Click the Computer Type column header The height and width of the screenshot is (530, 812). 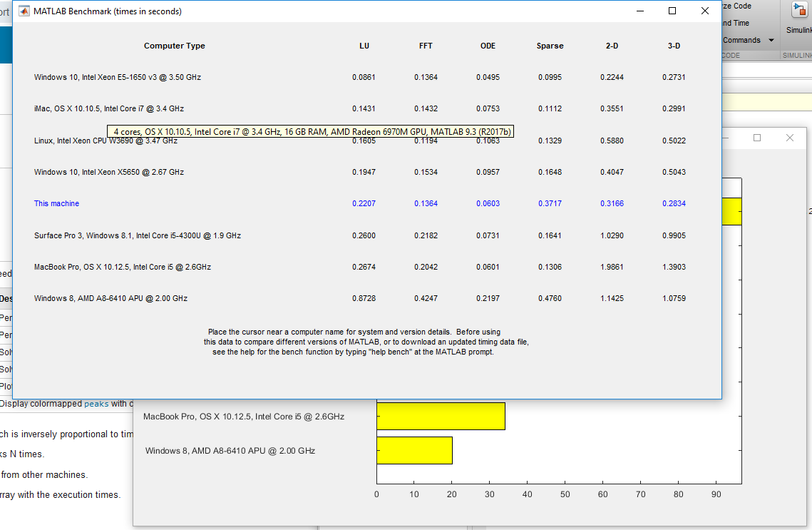(x=174, y=46)
